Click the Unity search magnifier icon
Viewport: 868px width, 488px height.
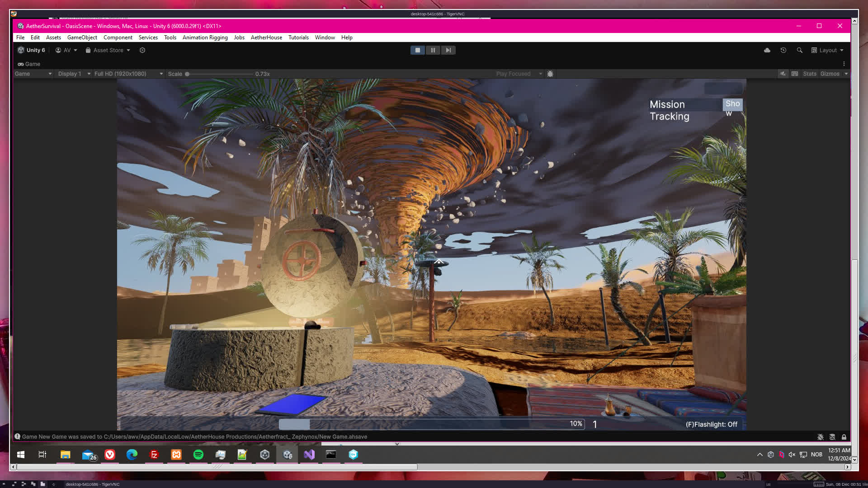[800, 50]
